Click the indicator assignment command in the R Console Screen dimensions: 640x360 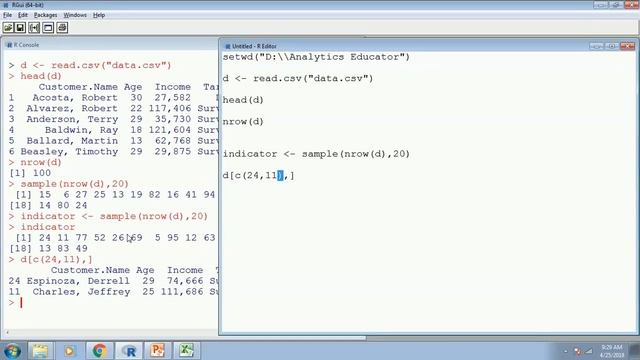114,216
